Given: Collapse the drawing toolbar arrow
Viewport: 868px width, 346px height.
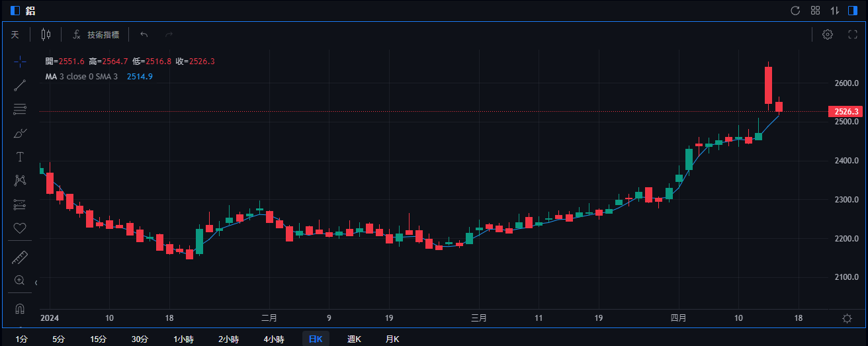Looking at the screenshot, I should [36, 282].
